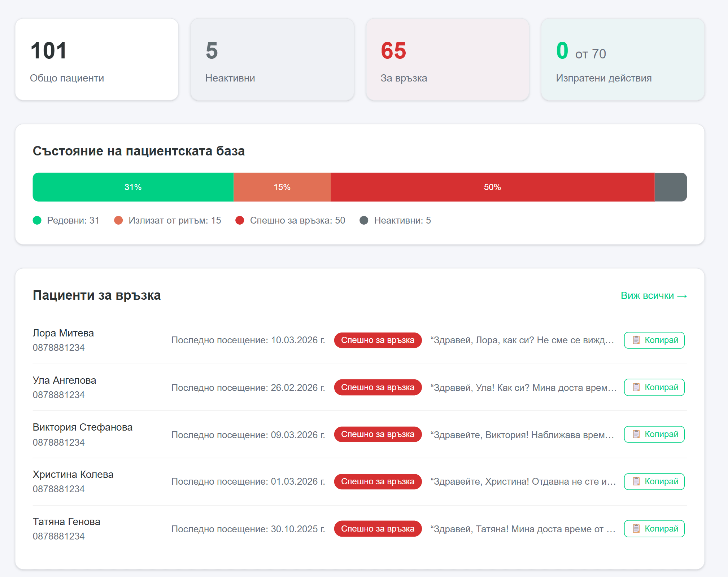Click Спешно за връзка badge for Виктория Стефанова

pos(378,434)
